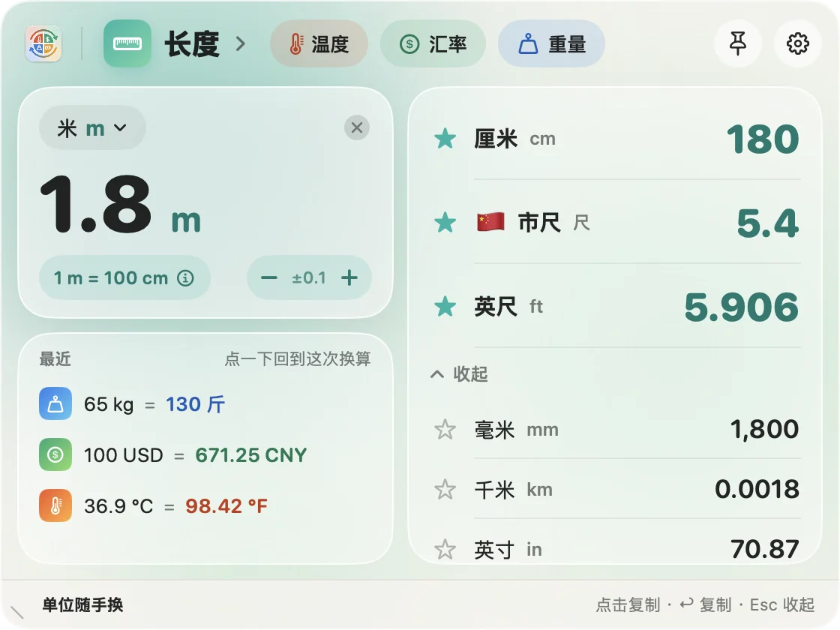
Task: Click the blue weight icon in recent list
Action: [x=55, y=403]
